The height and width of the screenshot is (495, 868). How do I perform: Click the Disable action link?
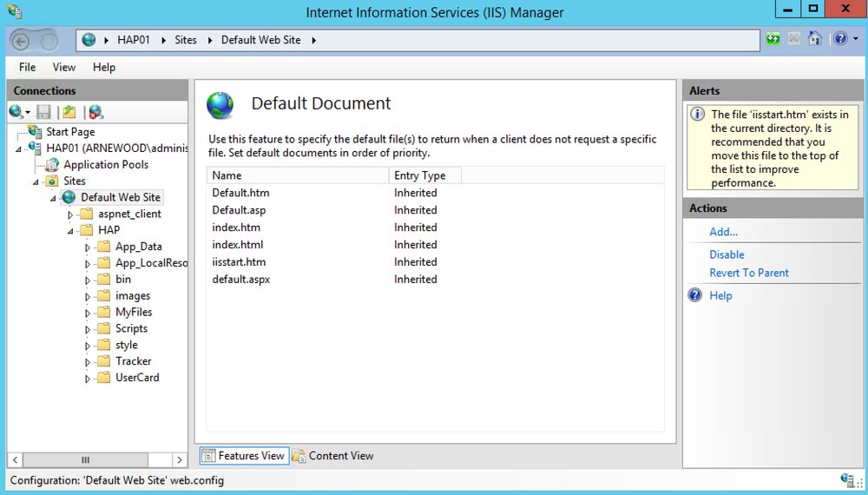point(727,254)
